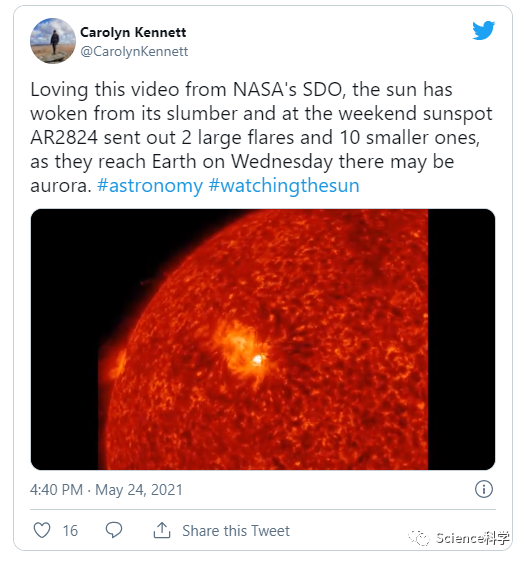Click the Carolyn Kennett display name
The image size is (526, 561).
pos(133,32)
